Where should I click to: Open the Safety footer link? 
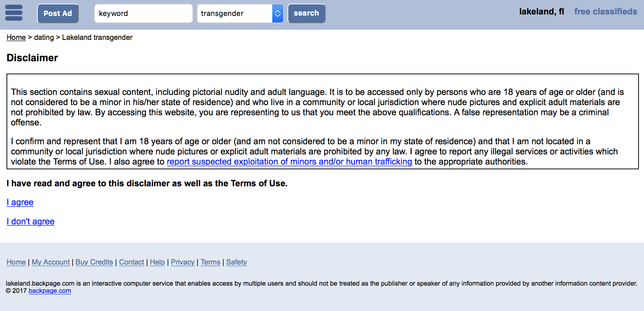tap(236, 262)
